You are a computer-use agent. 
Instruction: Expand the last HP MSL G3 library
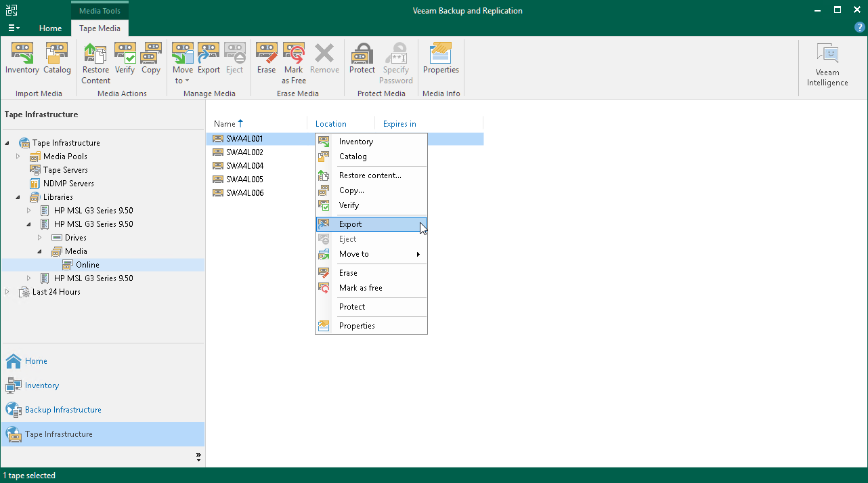29,278
